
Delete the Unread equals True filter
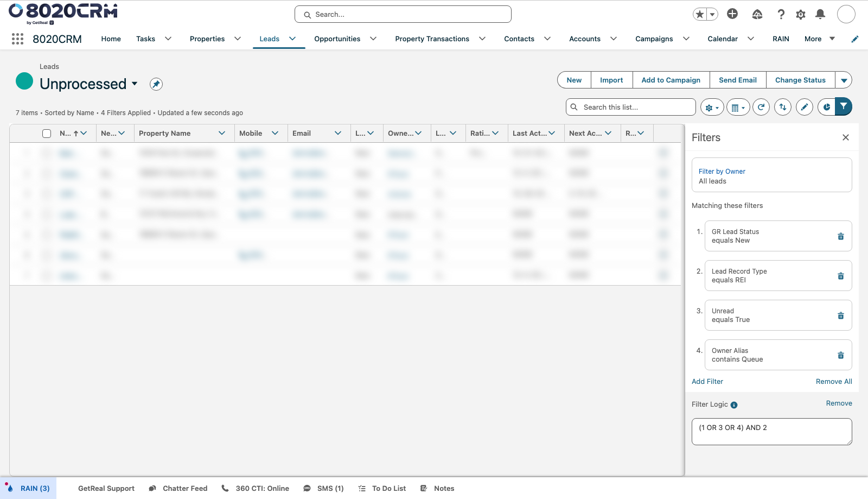(x=841, y=315)
